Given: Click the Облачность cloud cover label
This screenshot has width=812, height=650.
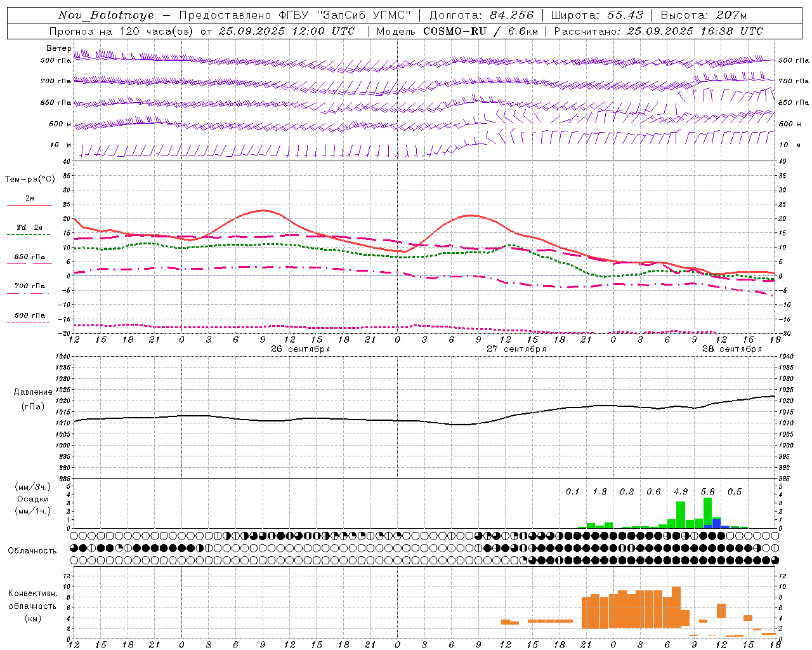Looking at the screenshot, I should click(32, 551).
